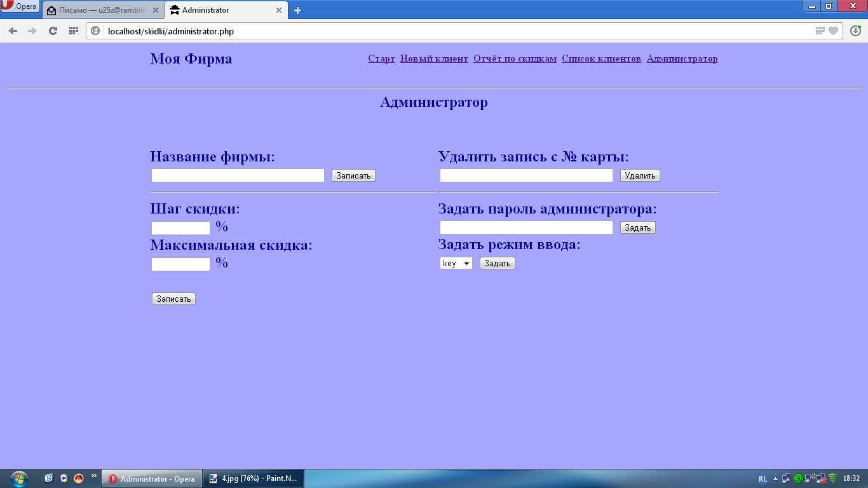Click the wireless computer tray icon
Image resolution: width=868 pixels, height=488 pixels.
click(x=810, y=478)
